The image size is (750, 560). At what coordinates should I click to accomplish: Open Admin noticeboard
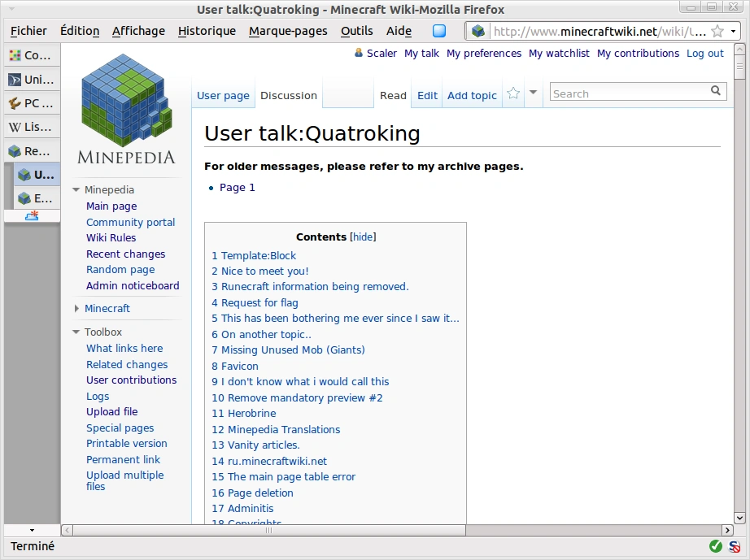click(133, 286)
